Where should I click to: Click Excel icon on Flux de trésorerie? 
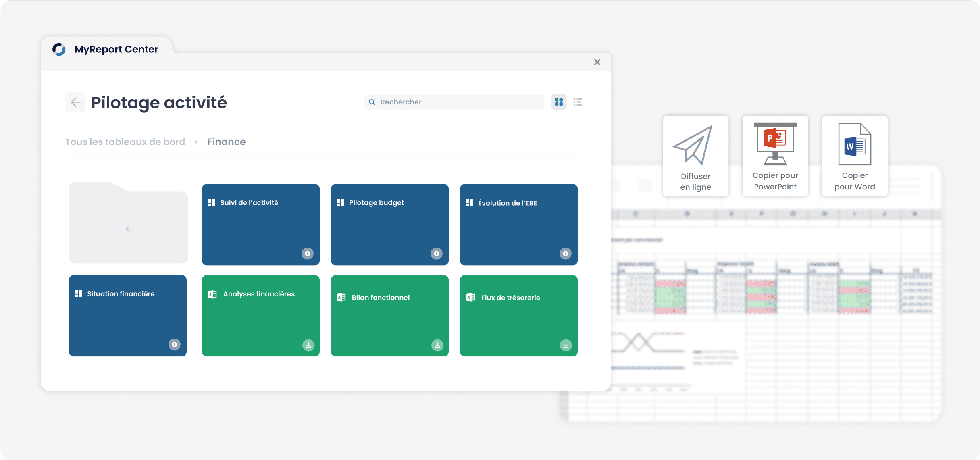point(470,298)
